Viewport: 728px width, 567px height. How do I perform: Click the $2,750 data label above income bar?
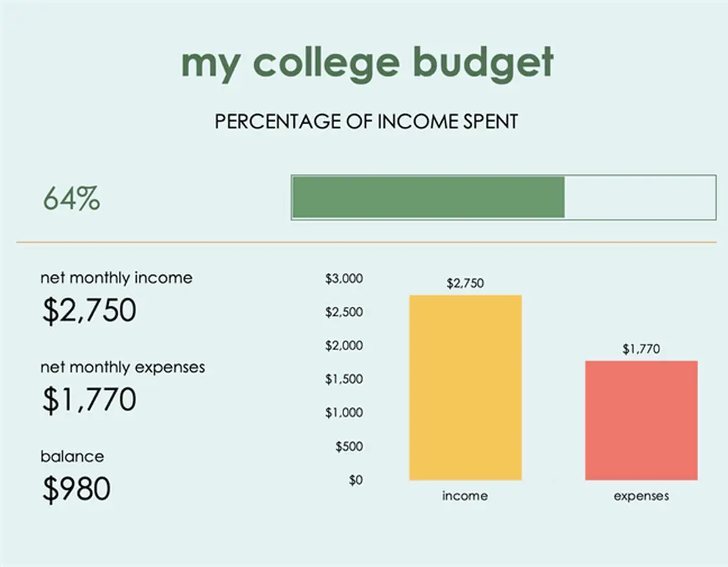click(x=465, y=283)
